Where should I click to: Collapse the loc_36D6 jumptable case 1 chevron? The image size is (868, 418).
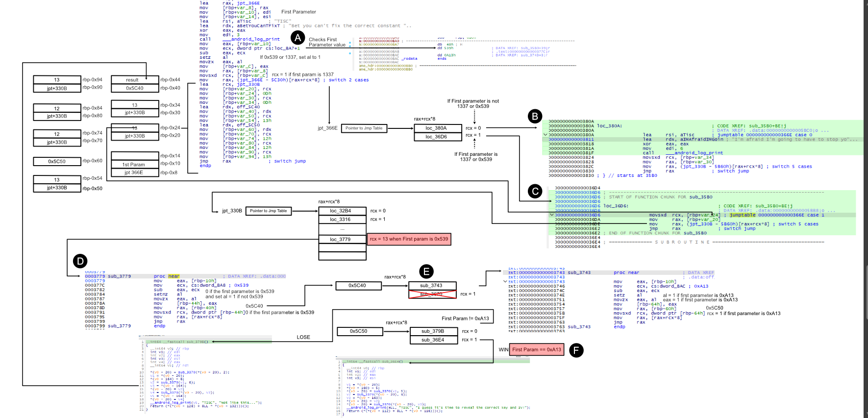551,215
